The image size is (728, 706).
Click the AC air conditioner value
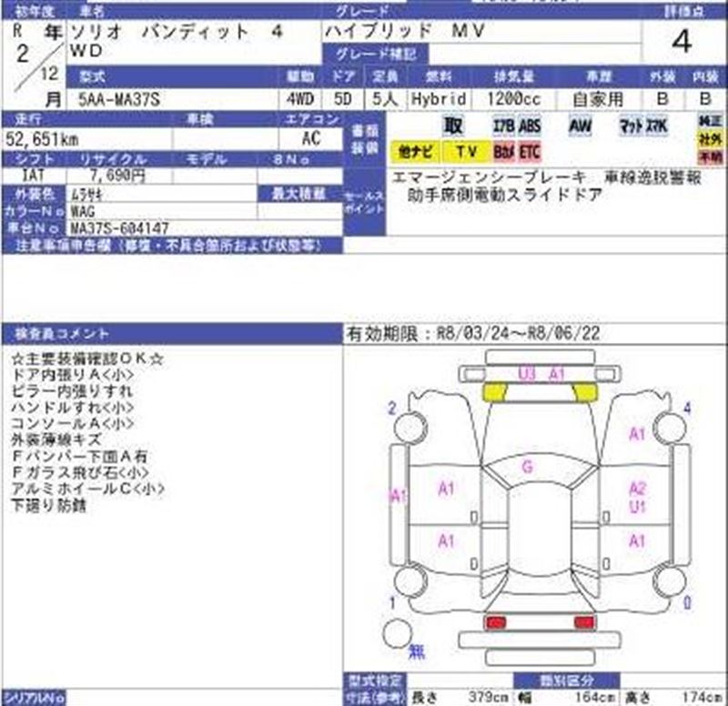point(311,138)
